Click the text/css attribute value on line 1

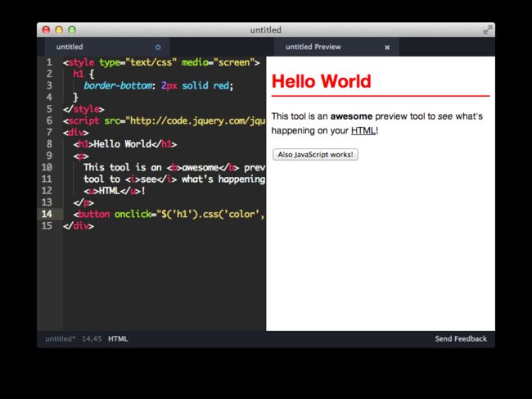point(151,62)
